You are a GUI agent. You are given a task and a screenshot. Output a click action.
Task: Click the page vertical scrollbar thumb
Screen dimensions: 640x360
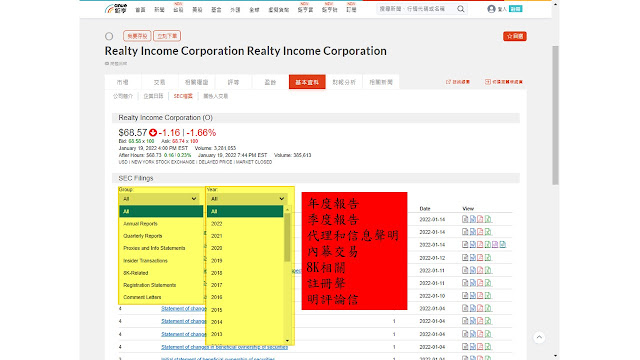(555, 115)
